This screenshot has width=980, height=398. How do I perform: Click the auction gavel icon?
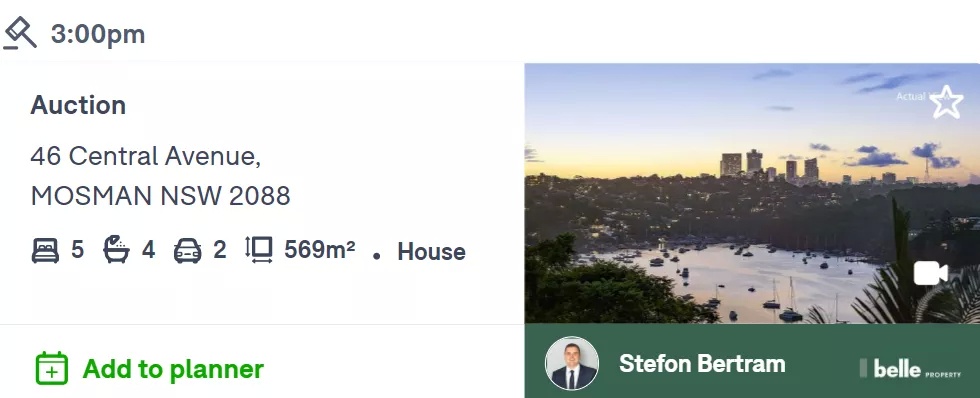tap(19, 33)
